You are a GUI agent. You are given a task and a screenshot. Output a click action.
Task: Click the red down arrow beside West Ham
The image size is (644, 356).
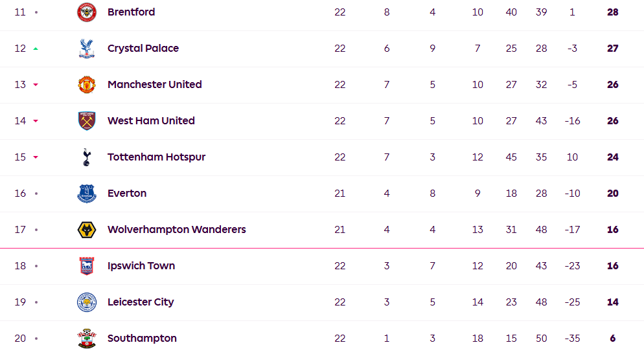[36, 121]
